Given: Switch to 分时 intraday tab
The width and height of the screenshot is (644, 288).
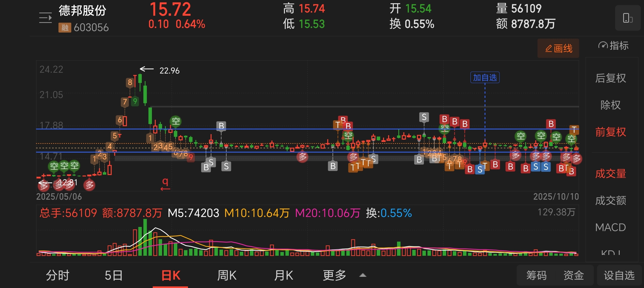Looking at the screenshot, I should point(58,275).
